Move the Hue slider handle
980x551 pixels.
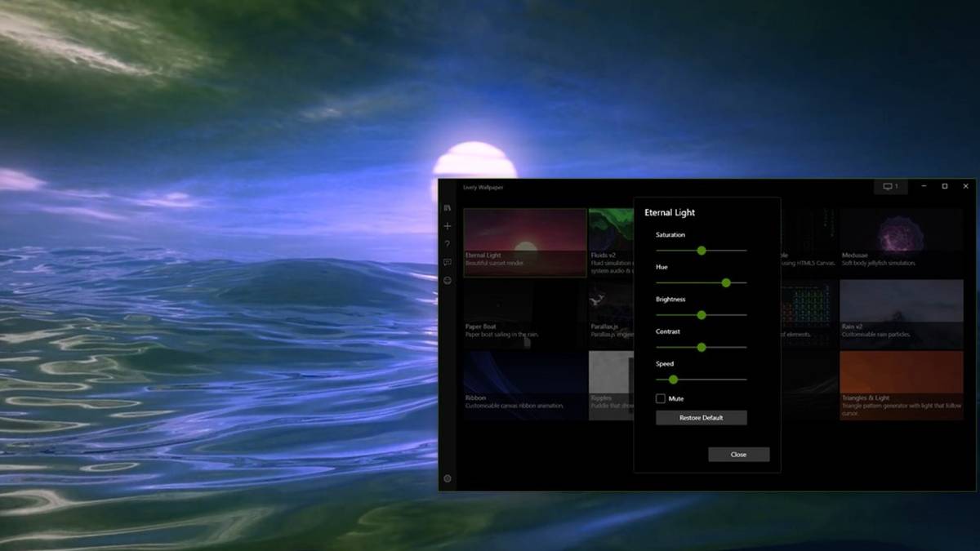click(x=725, y=282)
